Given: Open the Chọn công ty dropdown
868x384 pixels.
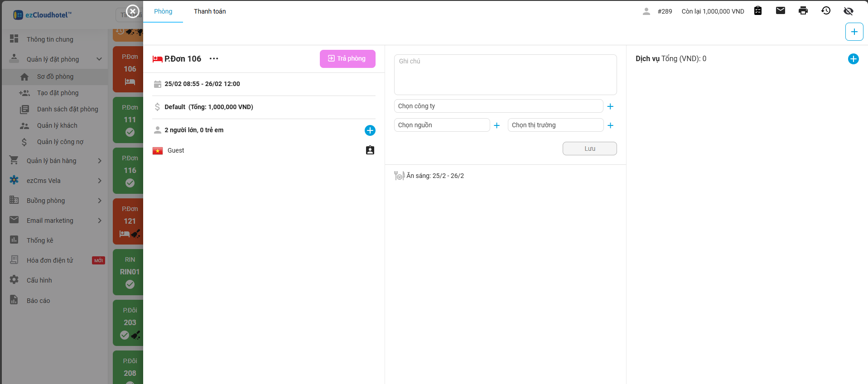Looking at the screenshot, I should (498, 106).
